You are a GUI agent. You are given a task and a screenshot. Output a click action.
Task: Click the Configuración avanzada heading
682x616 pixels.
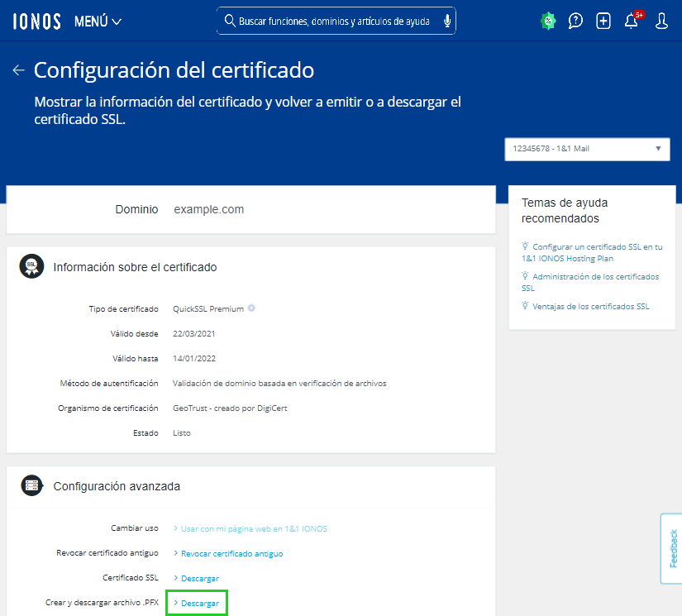(x=117, y=486)
